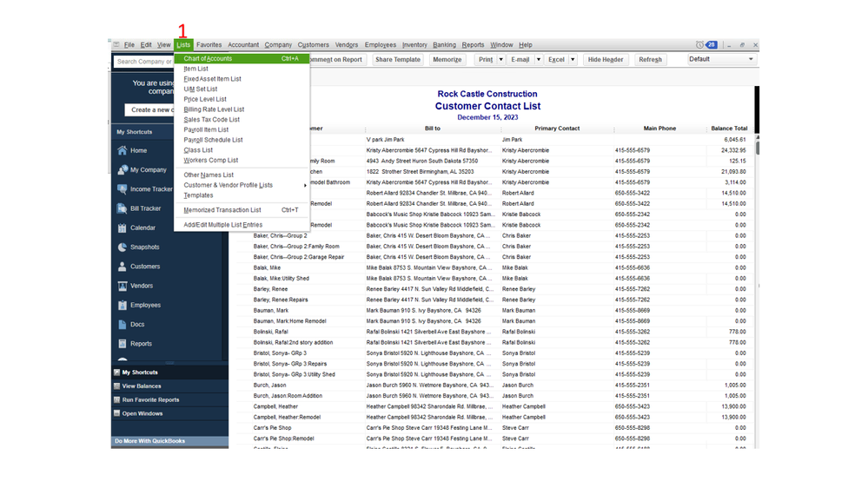
Task: Expand Customer & Vendor Profile Lists submenu
Action: pyautogui.click(x=242, y=185)
